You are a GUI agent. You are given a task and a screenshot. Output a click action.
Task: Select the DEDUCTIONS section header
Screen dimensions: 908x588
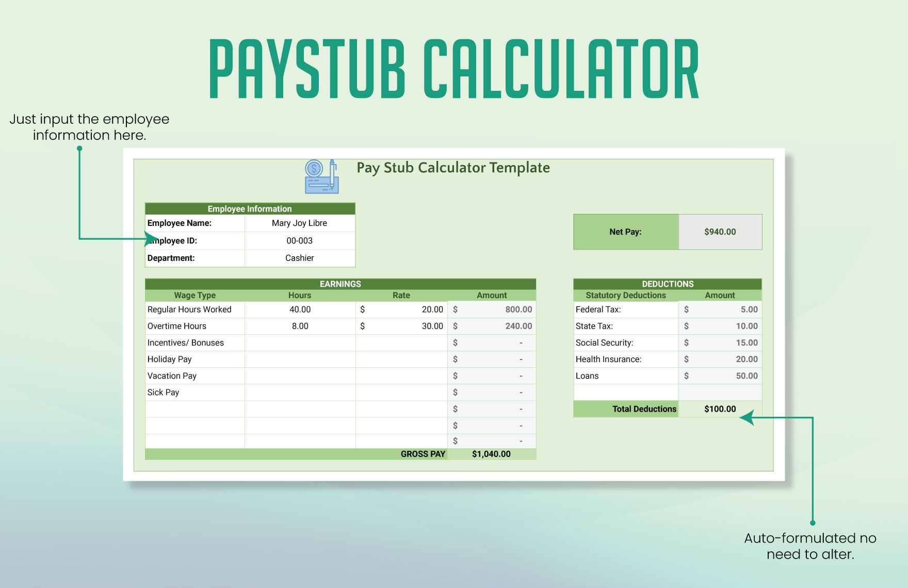[668, 284]
